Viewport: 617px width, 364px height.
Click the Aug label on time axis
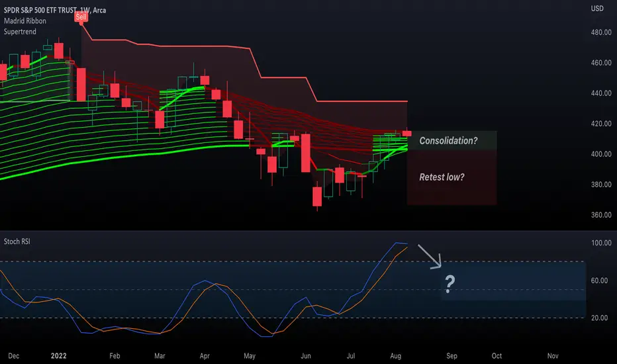click(395, 356)
